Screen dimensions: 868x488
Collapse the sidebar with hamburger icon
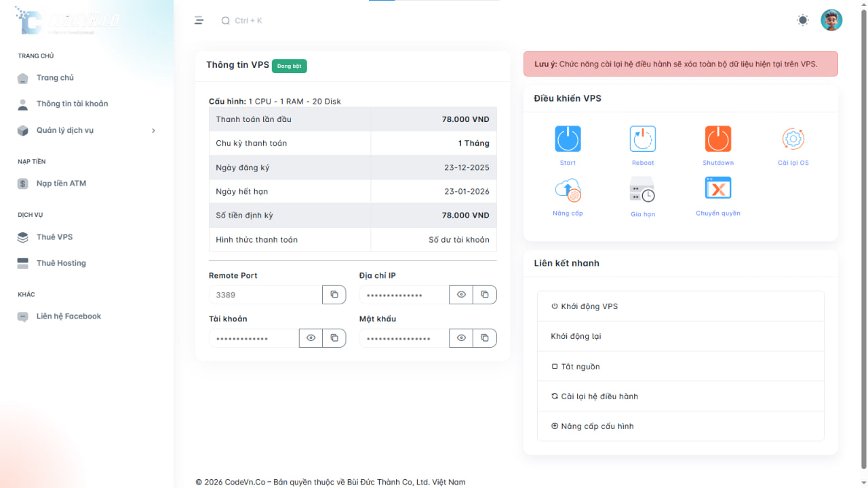click(x=199, y=20)
